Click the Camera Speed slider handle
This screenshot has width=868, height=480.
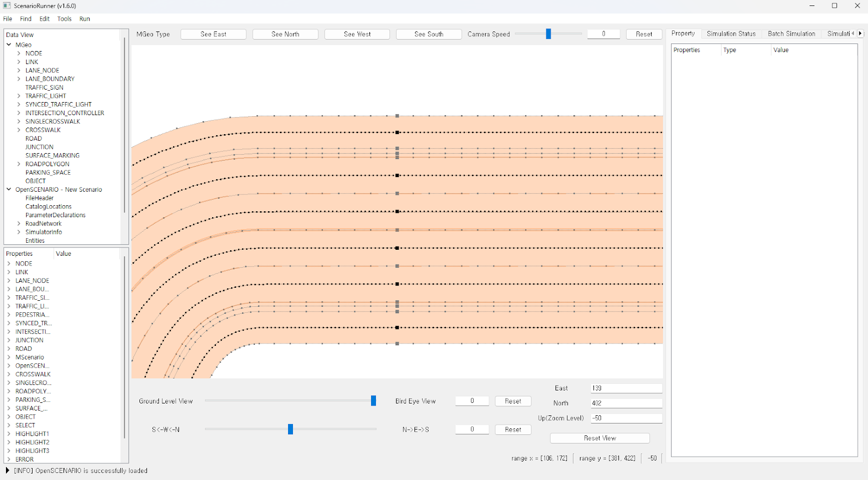(548, 34)
